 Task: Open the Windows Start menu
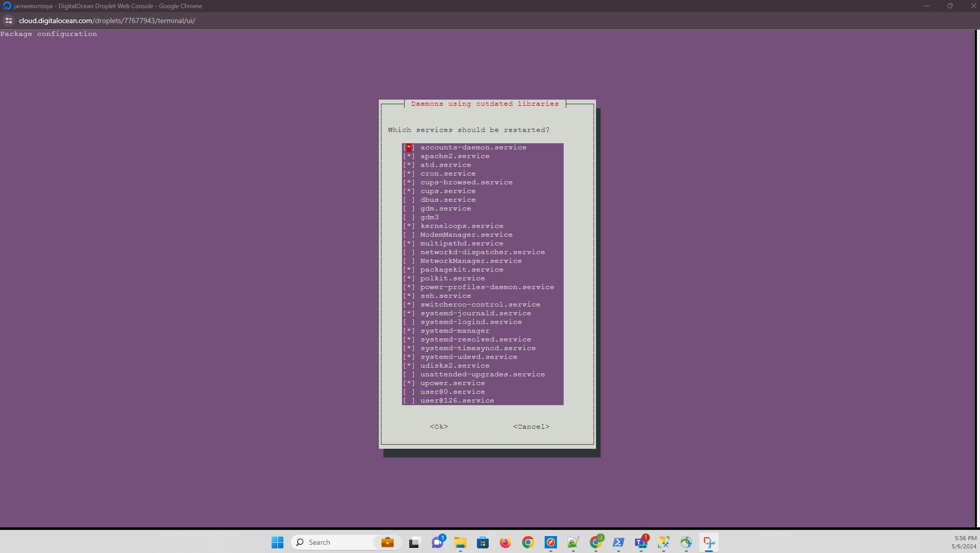click(x=277, y=542)
